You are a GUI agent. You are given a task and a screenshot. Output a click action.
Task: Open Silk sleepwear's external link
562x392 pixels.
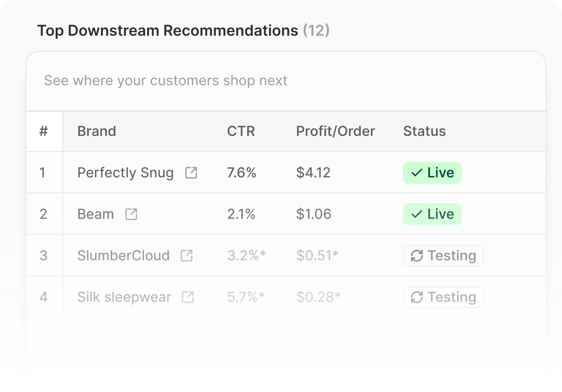pos(187,297)
